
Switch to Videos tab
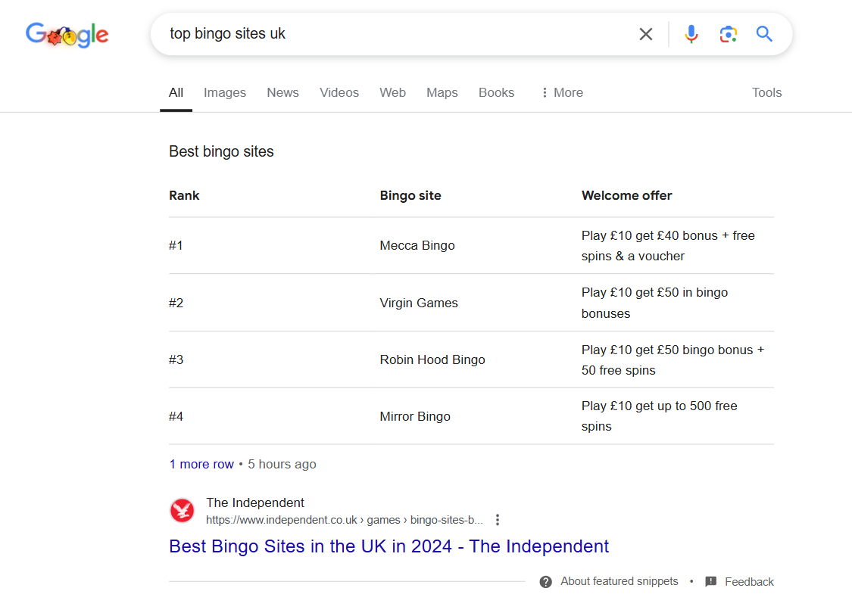click(339, 93)
